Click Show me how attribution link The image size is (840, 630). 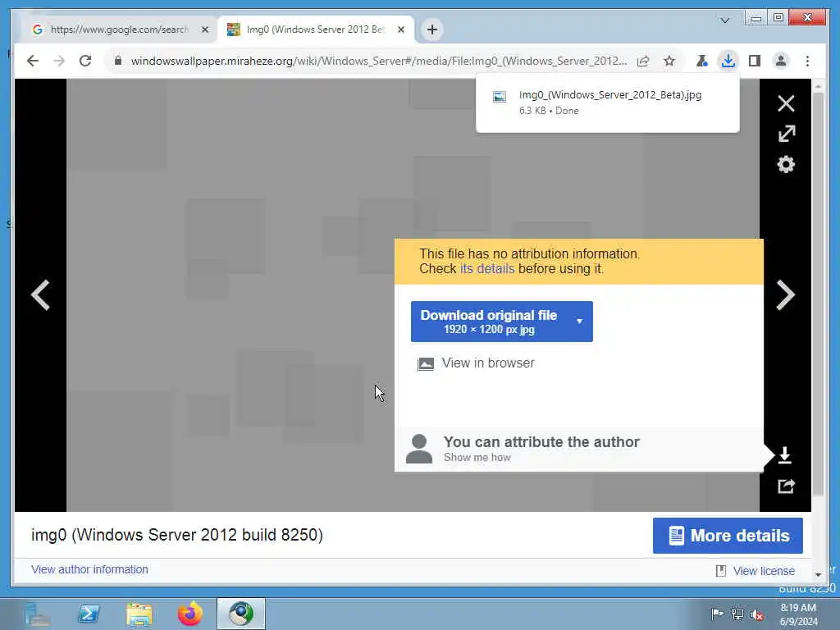coord(477,458)
